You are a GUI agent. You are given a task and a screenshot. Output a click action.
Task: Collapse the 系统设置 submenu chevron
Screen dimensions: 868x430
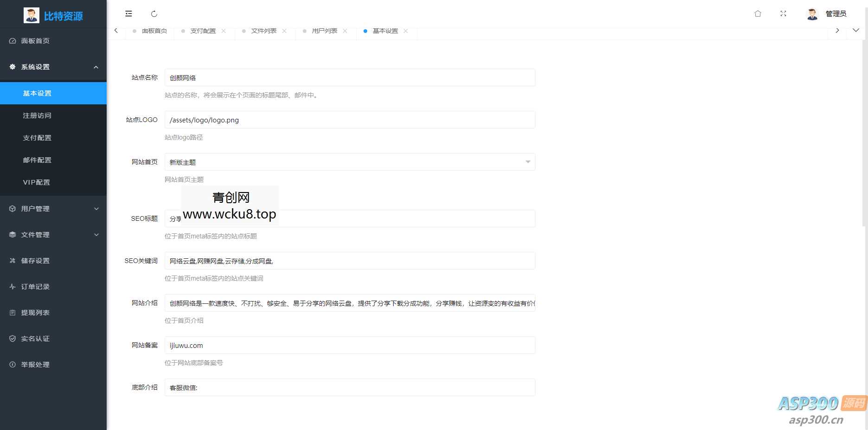point(96,67)
